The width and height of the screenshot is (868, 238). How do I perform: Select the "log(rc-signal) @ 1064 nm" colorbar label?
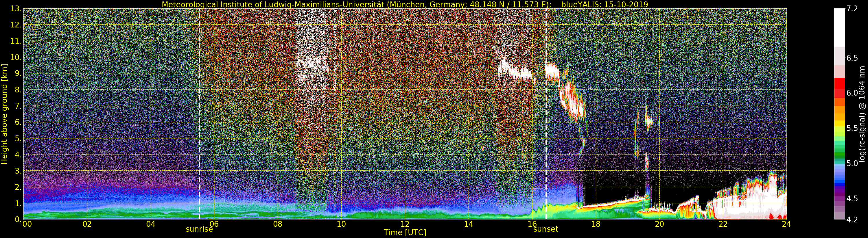pos(862,114)
